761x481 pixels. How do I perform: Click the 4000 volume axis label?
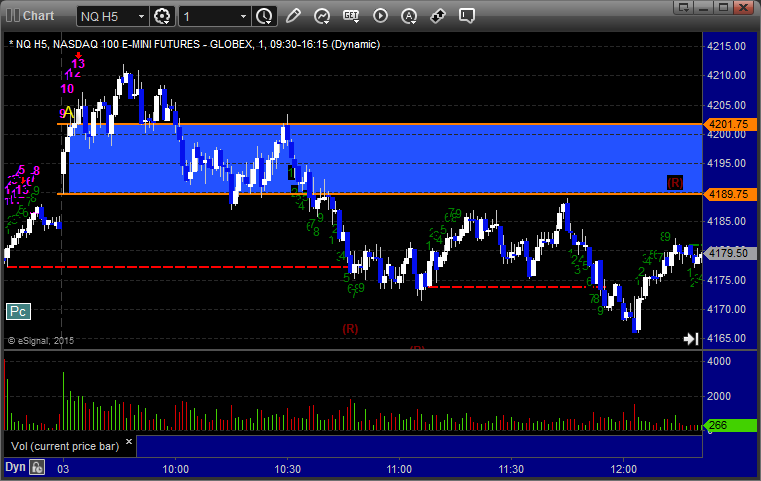point(719,361)
